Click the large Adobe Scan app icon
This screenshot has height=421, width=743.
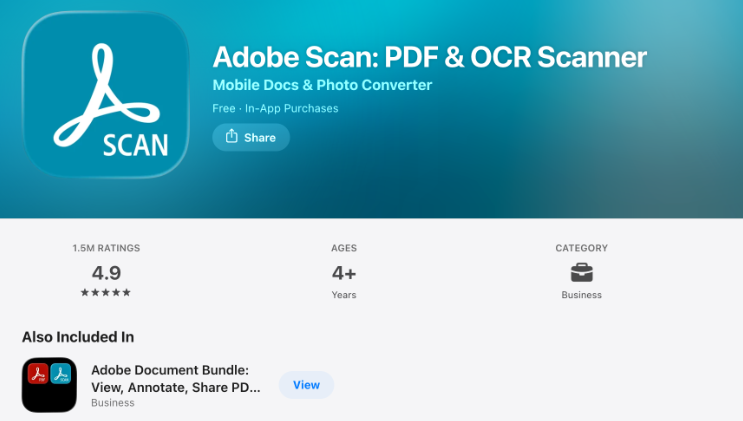106,97
